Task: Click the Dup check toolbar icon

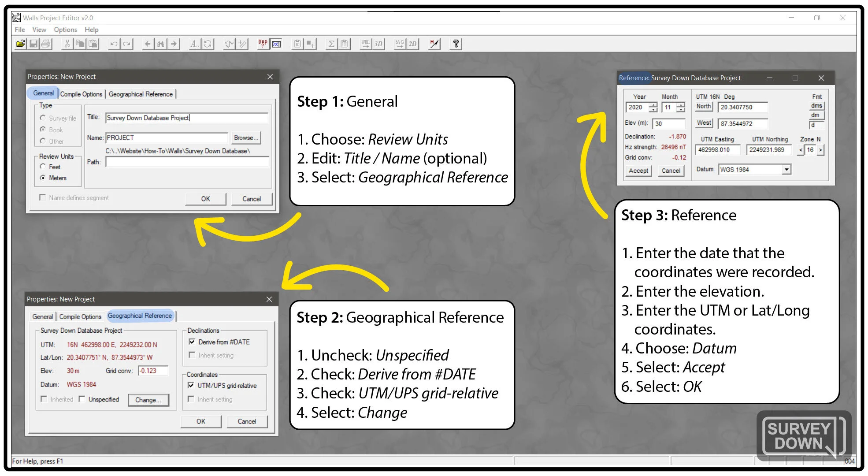Action: (263, 44)
